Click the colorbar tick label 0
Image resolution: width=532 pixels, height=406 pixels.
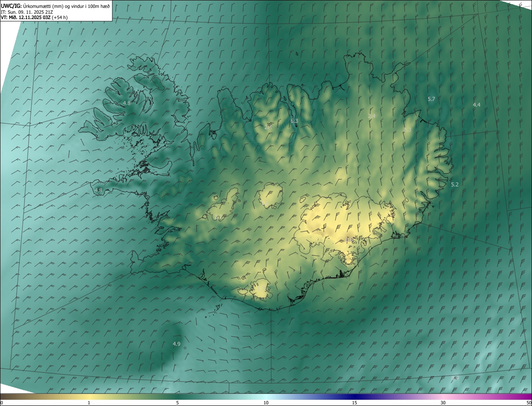[x=2, y=403]
